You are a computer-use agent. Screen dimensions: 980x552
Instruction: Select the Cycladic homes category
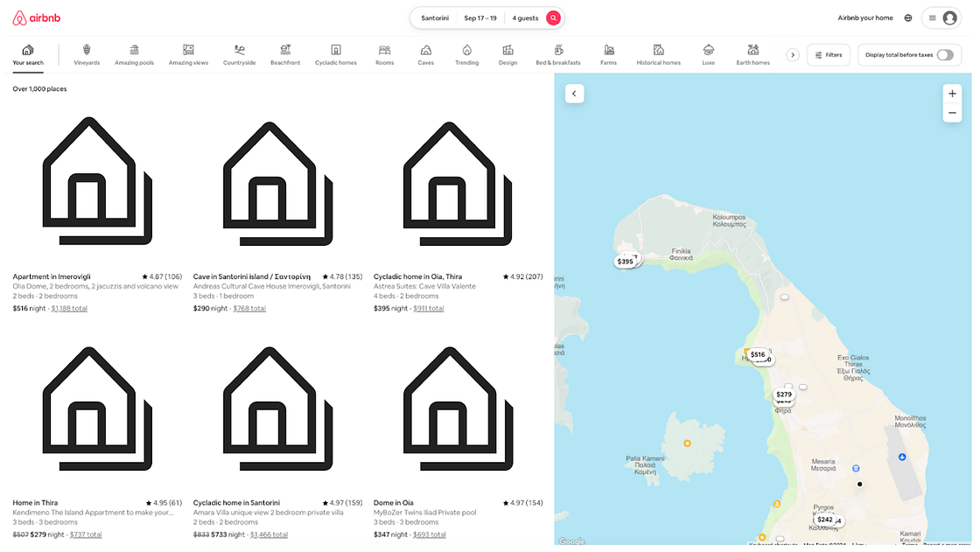pos(336,54)
